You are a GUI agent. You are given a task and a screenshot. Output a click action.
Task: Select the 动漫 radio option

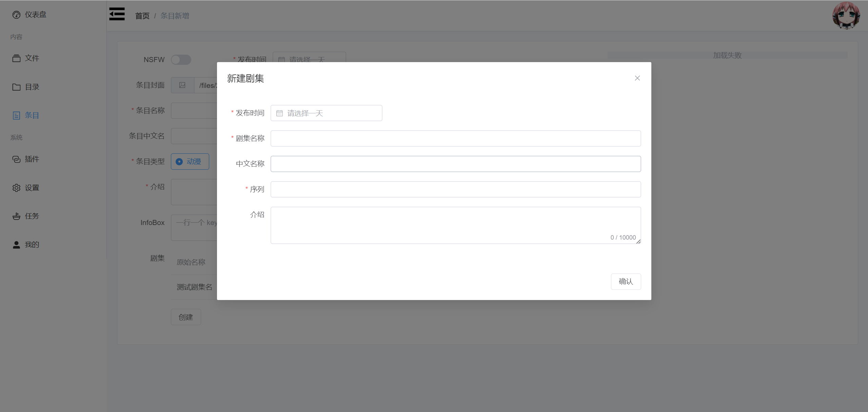190,162
